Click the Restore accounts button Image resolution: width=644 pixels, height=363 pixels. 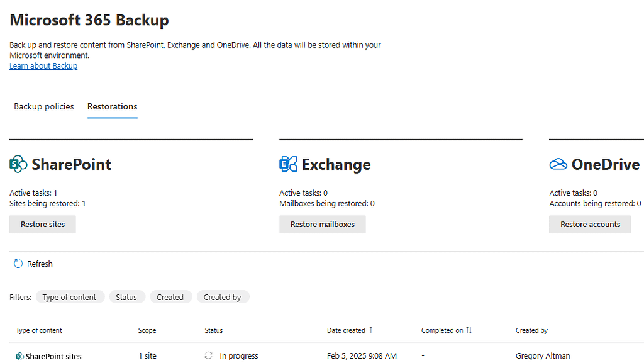(590, 225)
